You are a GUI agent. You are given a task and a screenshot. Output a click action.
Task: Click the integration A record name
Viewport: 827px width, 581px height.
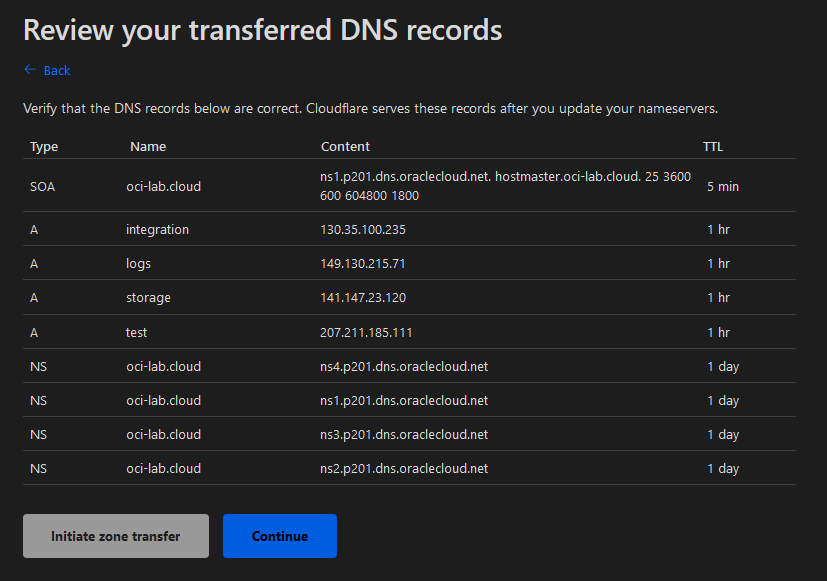(157, 230)
